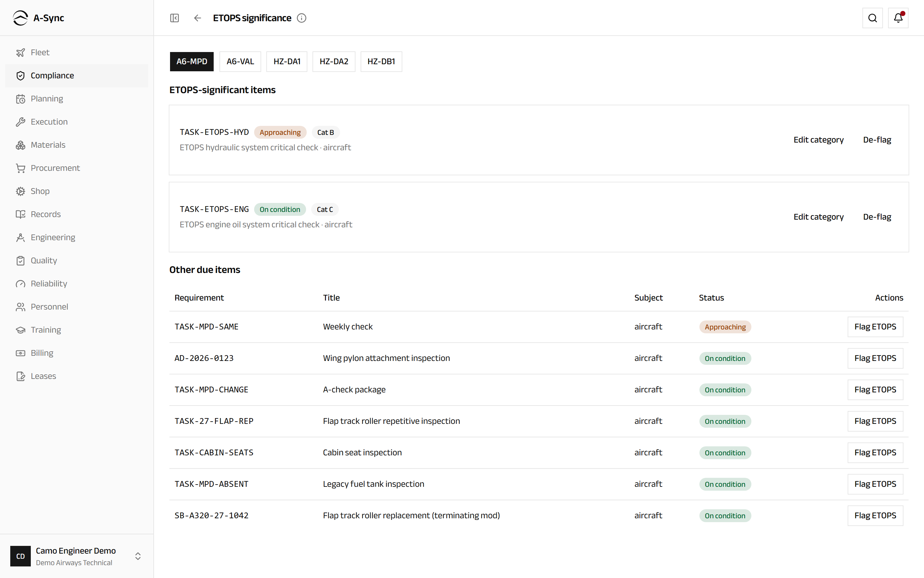Open the Compliance section

[x=77, y=76]
